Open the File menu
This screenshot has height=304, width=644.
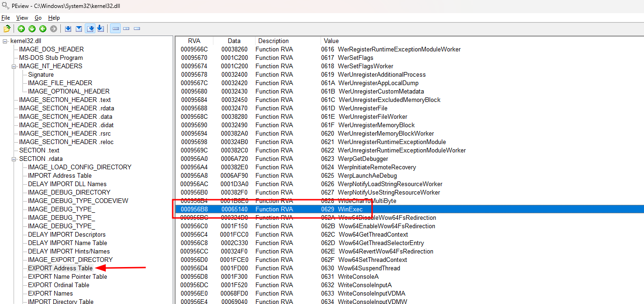[x=6, y=18]
